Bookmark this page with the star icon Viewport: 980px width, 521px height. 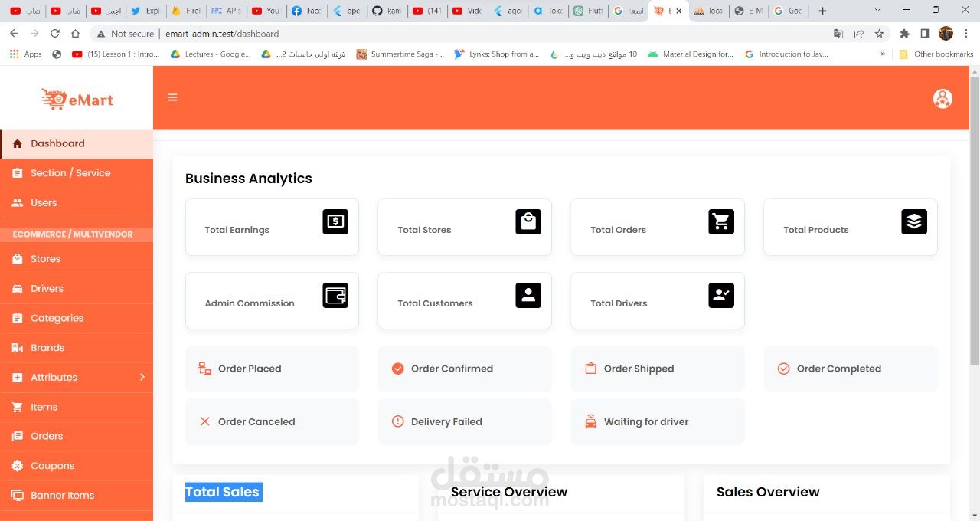(x=880, y=34)
